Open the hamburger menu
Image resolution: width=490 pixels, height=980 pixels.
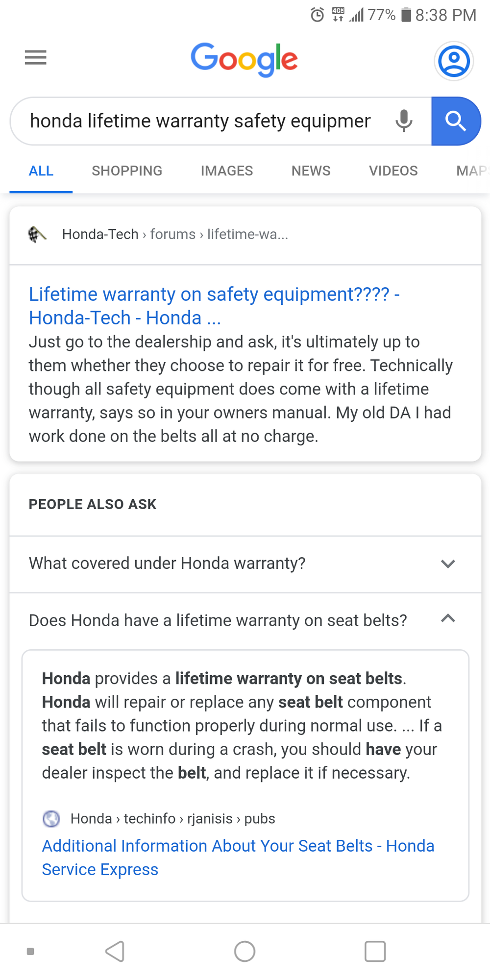36,58
